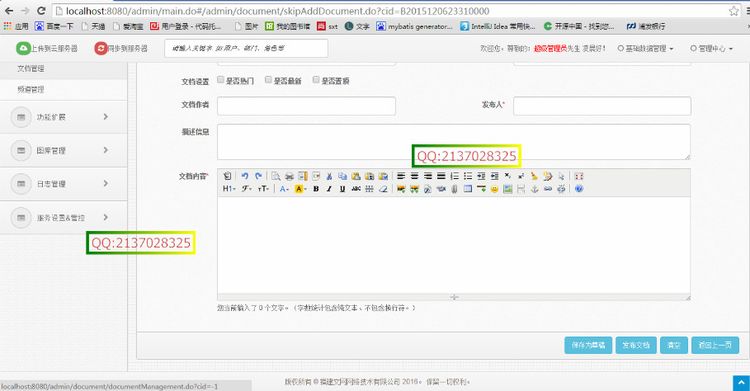Viewport: 750px width, 391px height.
Task: Align text left in the editor
Action: 401,176
